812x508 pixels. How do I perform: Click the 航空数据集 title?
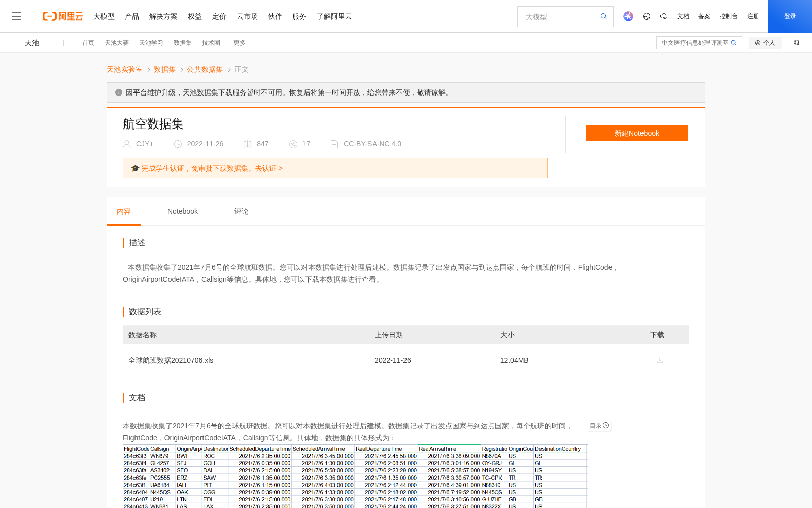click(153, 124)
